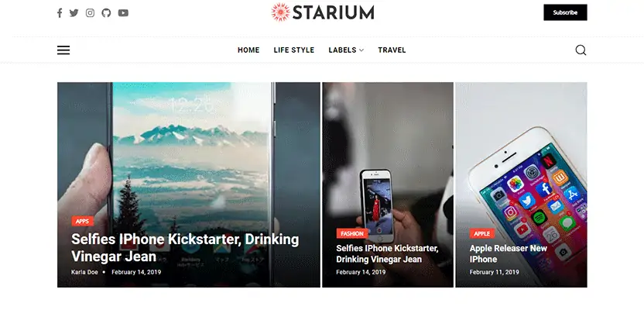
Task: Open the Travel menu item
Action: point(392,50)
